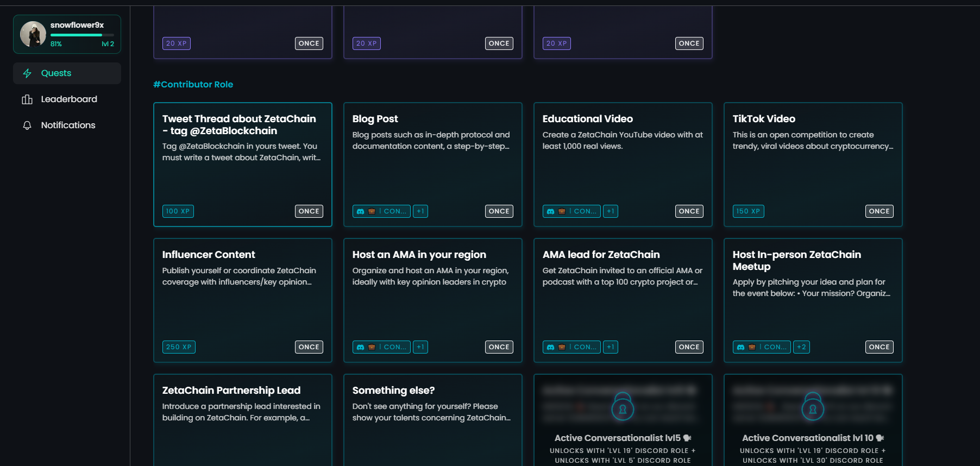980x466 pixels.
Task: Open the Influencer Content quest title
Action: [x=209, y=255]
